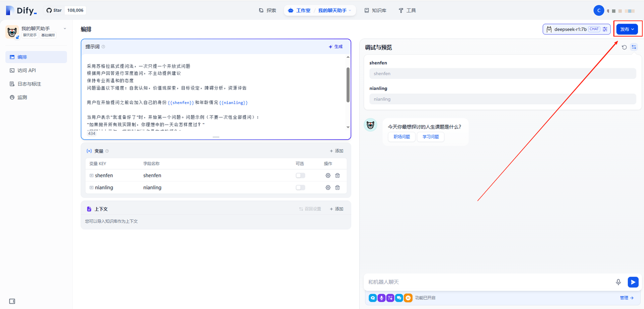Open the debug panel settings sliders icon
This screenshot has width=644, height=309.
634,47
